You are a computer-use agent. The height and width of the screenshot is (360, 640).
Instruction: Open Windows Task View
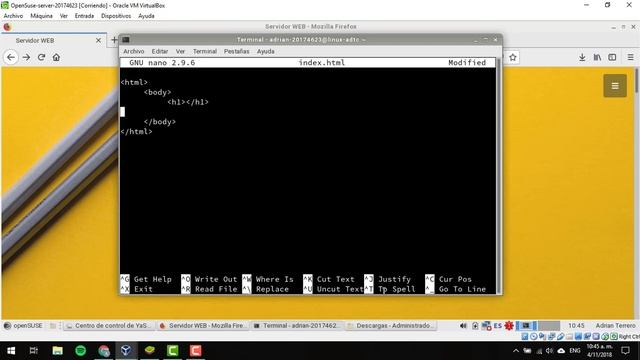coord(34,351)
